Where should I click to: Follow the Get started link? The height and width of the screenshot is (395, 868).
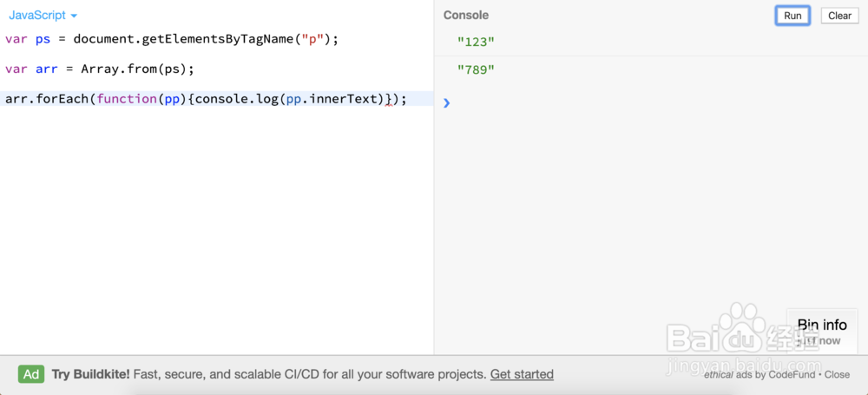[x=522, y=374]
